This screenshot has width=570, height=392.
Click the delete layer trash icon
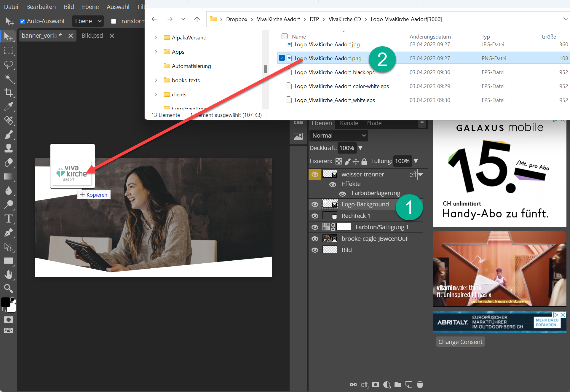click(x=420, y=385)
